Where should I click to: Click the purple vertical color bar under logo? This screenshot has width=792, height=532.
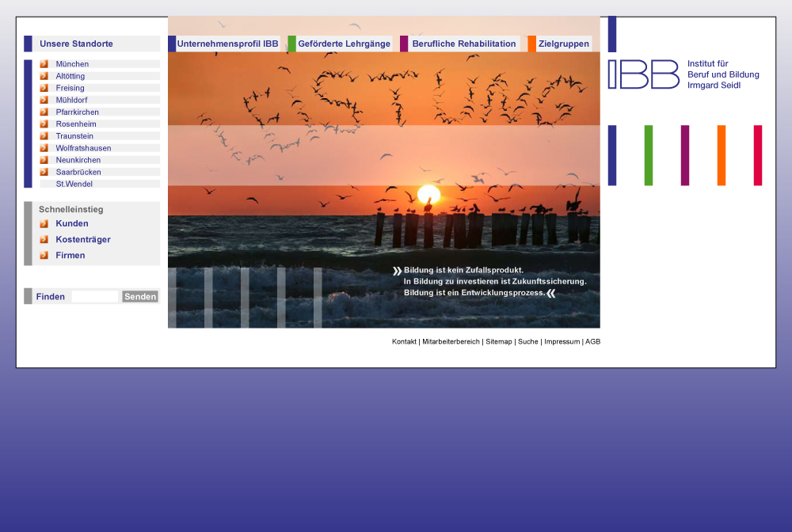(685, 155)
